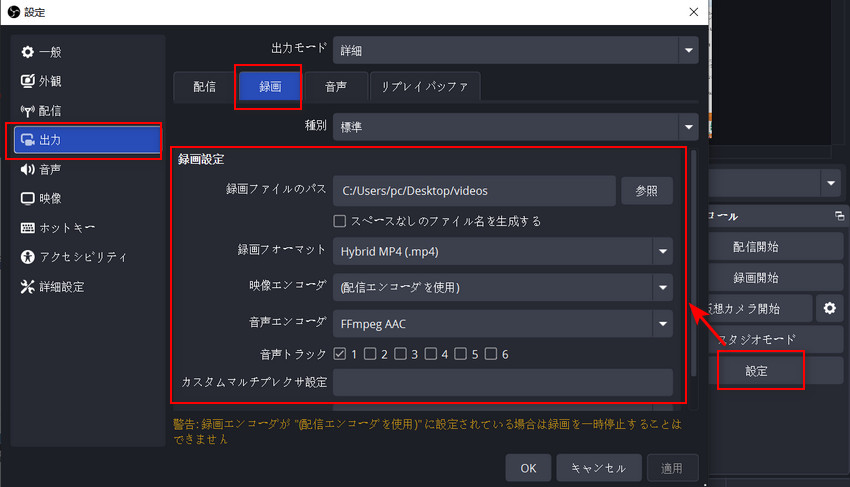The image size is (850, 487).
Task: Click the キャンセル button
Action: (x=598, y=468)
